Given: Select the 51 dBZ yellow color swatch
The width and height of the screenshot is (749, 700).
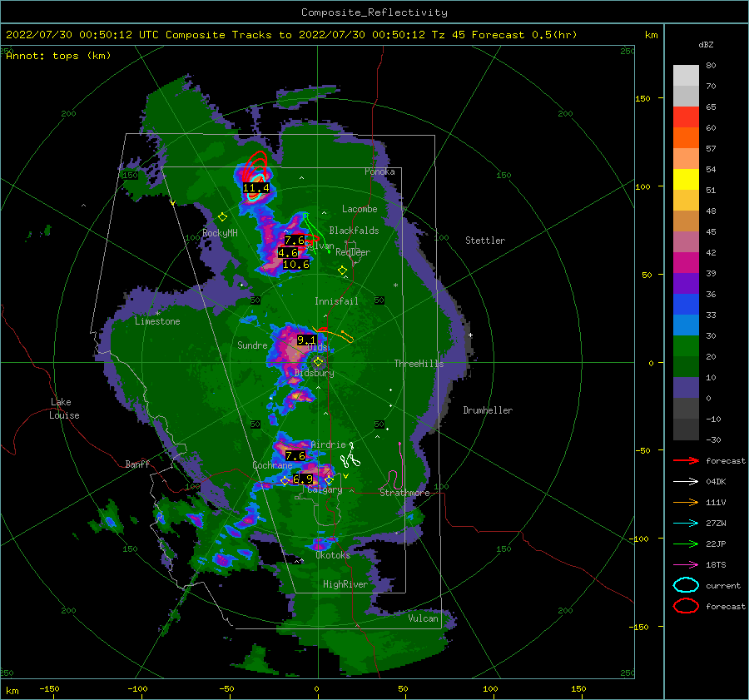Looking at the screenshot, I should (686, 179).
